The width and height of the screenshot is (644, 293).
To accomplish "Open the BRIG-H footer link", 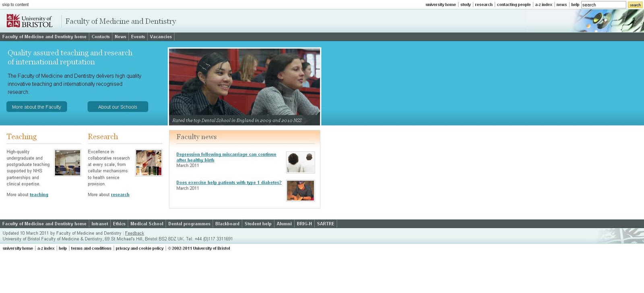I will point(304,224).
